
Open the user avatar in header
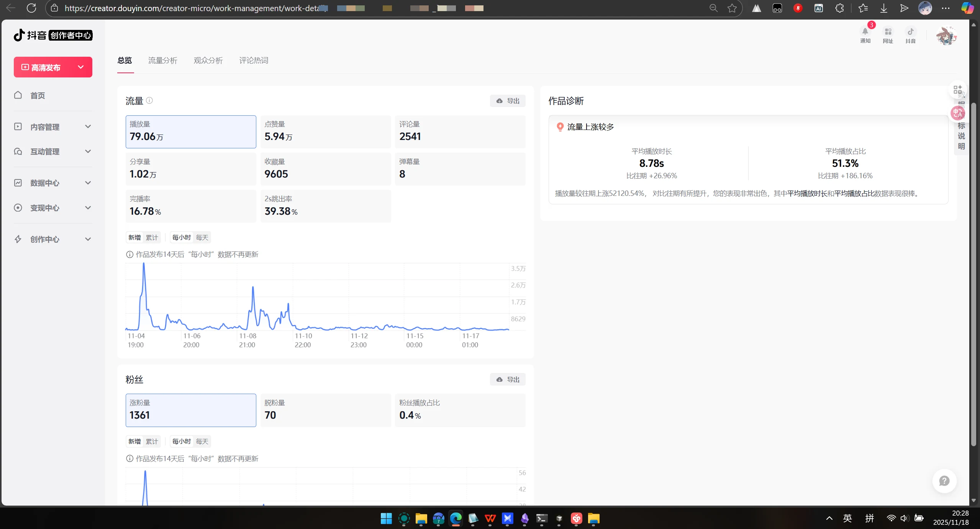coord(946,36)
